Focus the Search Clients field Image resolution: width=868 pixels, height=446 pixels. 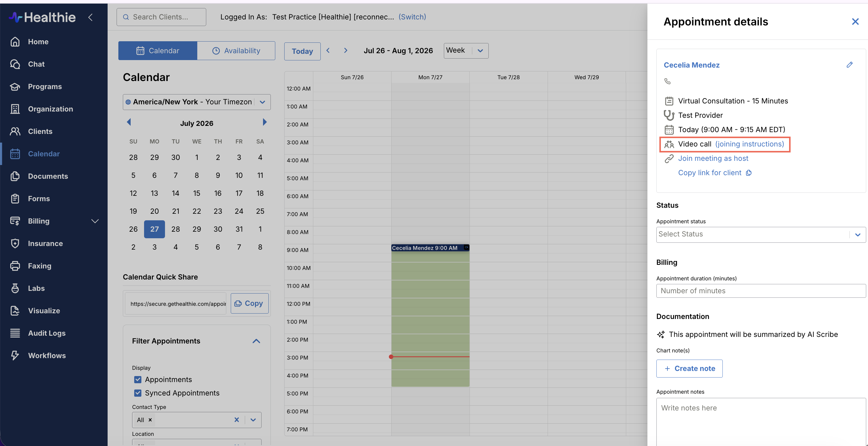[x=161, y=17]
